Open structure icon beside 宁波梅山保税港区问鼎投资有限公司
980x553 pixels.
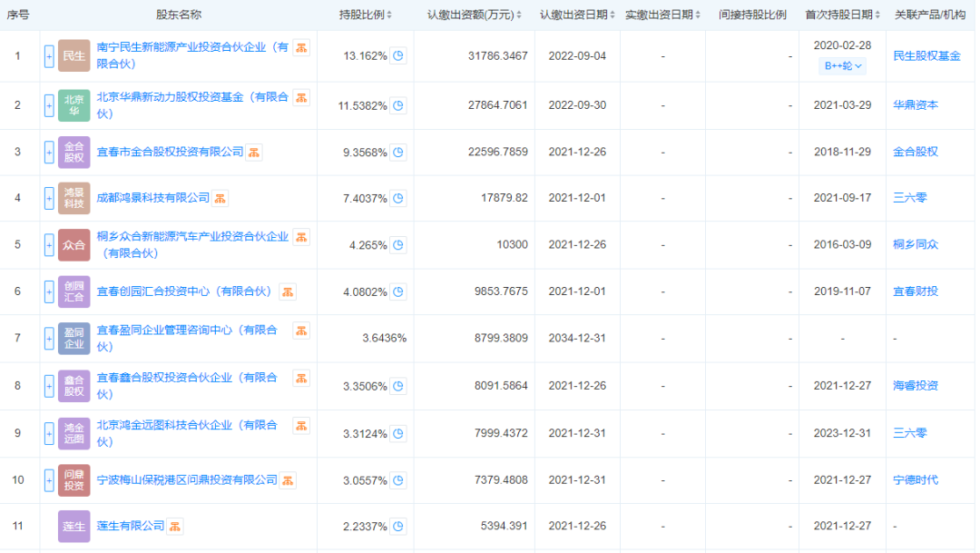(288, 480)
